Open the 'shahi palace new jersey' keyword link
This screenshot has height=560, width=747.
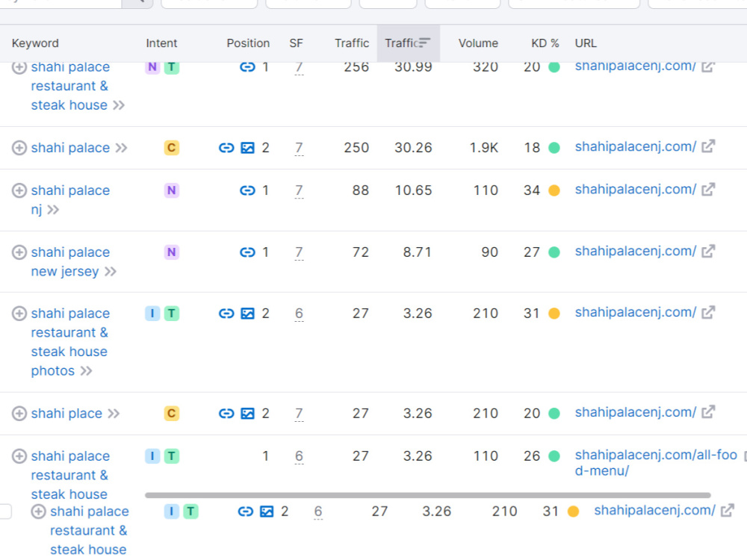click(70, 261)
